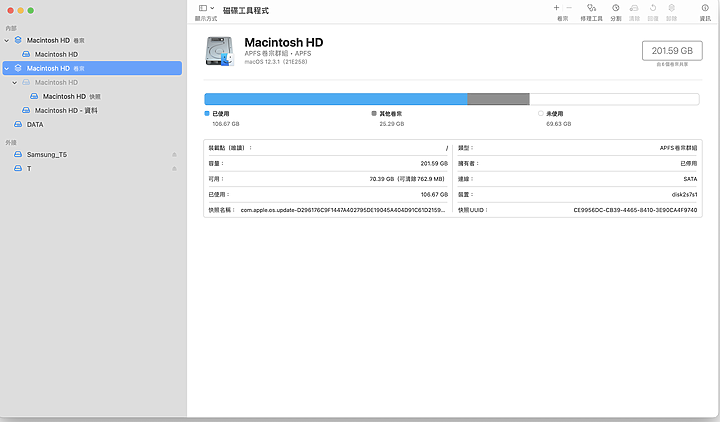Click the grey other-volumes segment of the bar
The image size is (720, 422).
tap(498, 99)
